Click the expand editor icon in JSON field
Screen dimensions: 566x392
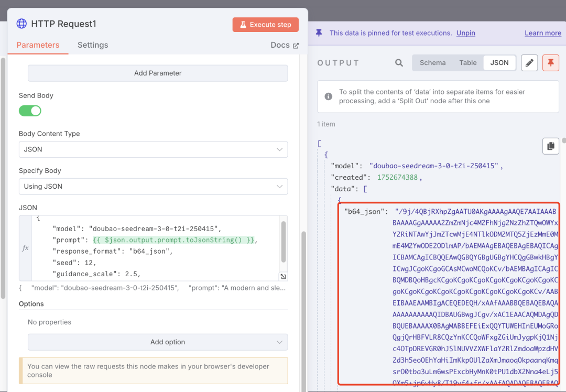[283, 277]
